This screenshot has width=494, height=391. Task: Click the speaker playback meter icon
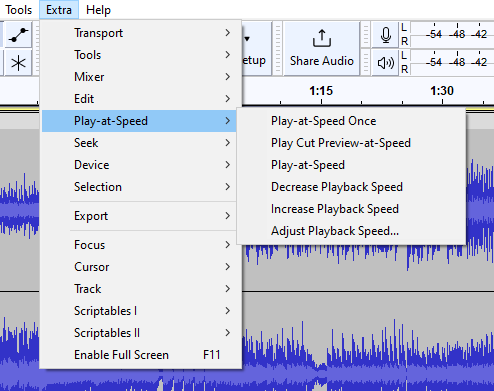click(x=386, y=63)
